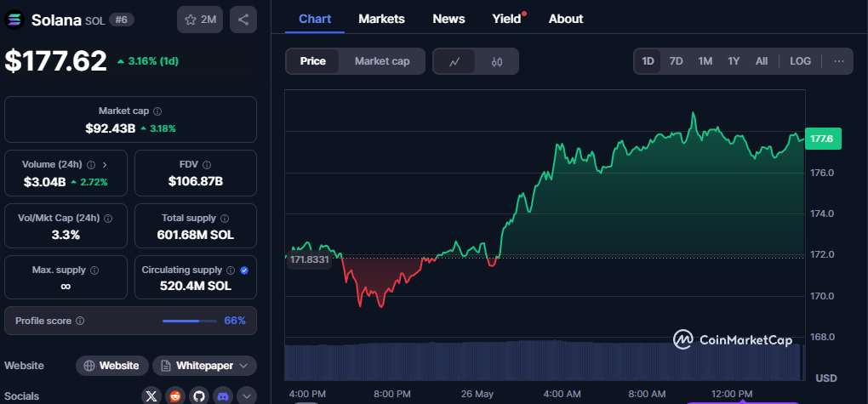Show Volume (24h) info icon

pos(91,165)
